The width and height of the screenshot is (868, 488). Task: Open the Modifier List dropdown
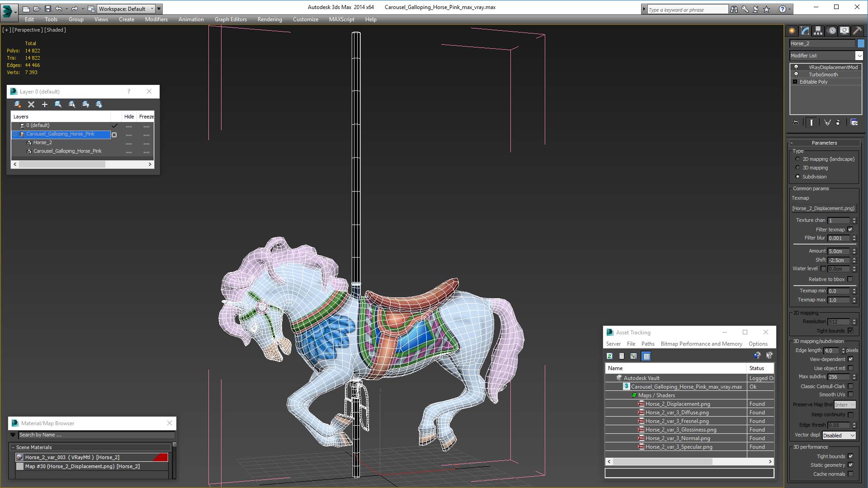(x=859, y=56)
